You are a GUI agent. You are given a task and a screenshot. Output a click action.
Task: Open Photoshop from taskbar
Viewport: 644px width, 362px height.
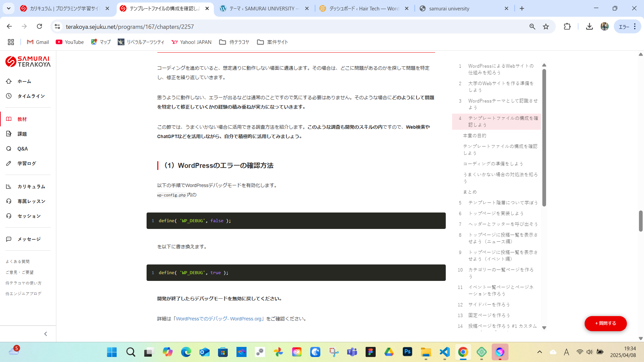[407, 352]
